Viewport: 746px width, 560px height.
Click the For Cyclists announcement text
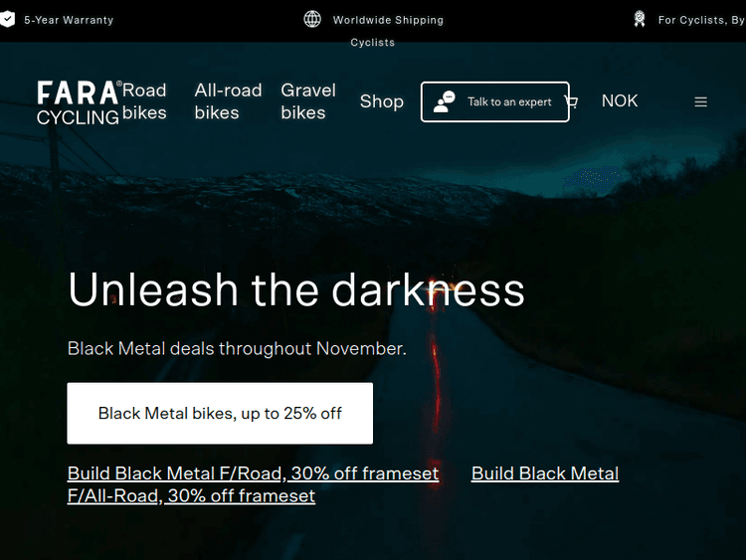point(700,20)
